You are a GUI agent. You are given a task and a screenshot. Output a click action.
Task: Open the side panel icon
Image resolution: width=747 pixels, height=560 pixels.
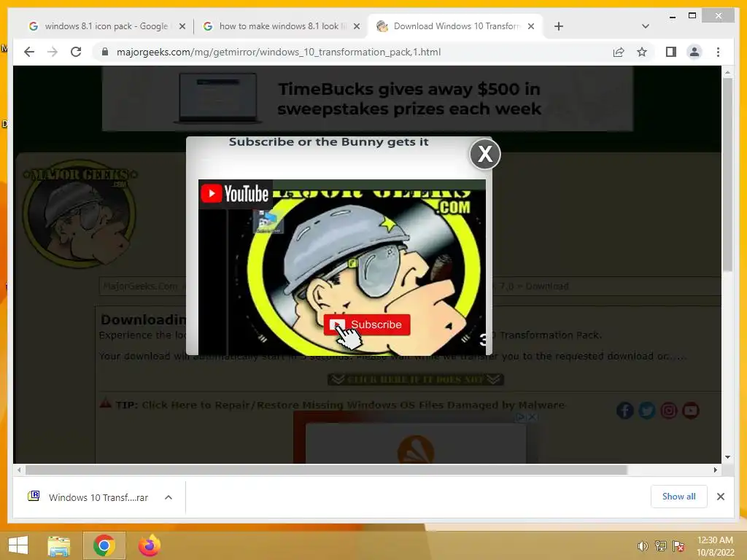[x=671, y=52]
